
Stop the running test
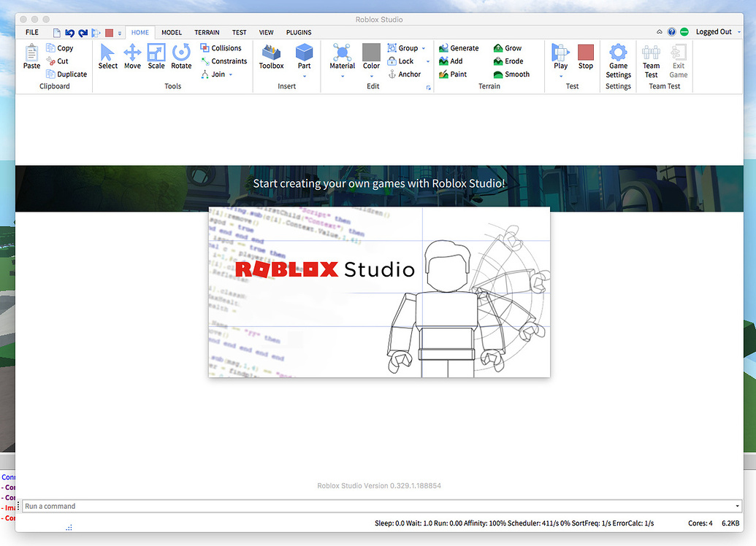[x=585, y=56]
